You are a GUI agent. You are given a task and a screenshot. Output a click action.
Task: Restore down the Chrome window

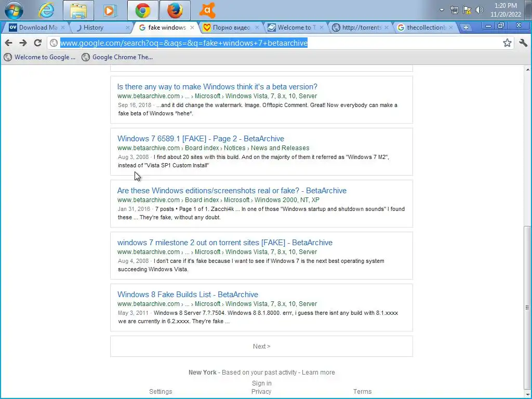(x=501, y=25)
